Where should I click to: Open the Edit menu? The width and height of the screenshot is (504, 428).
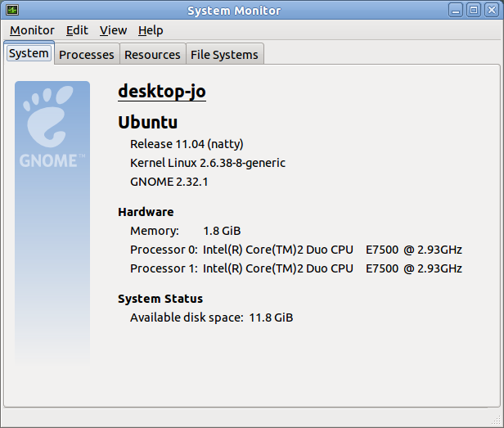pos(77,30)
